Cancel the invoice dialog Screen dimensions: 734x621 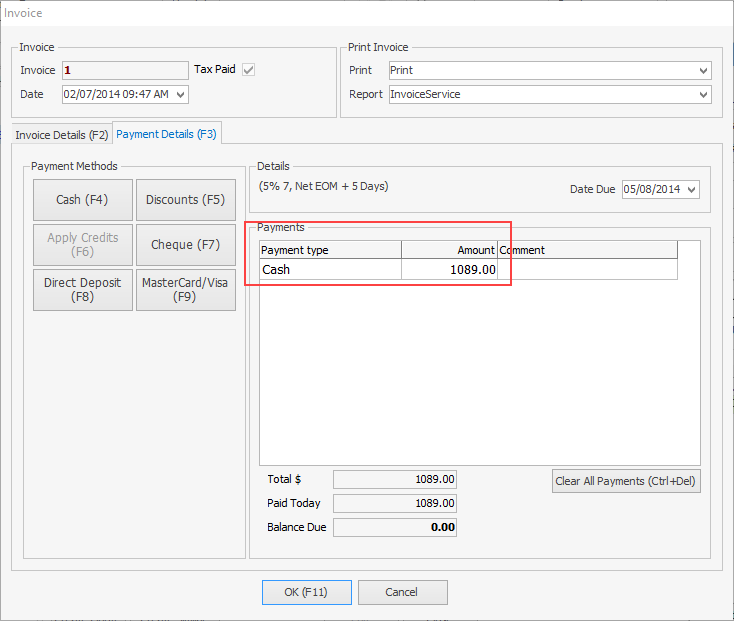point(402,592)
